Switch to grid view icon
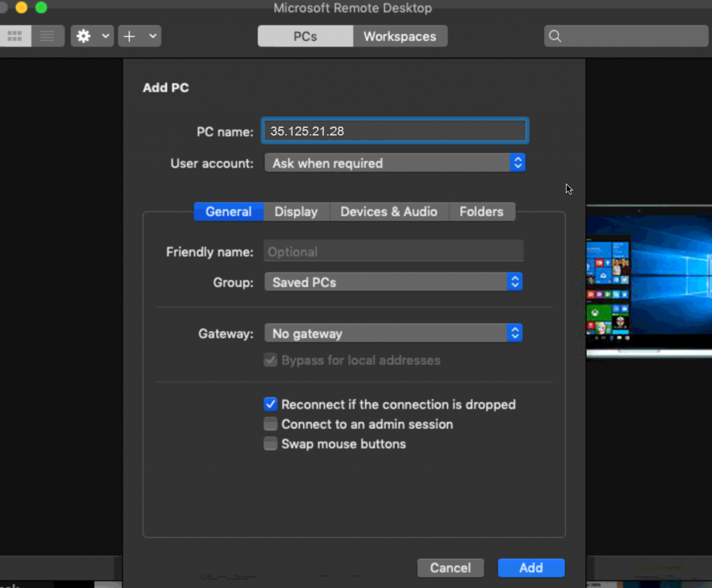The height and width of the screenshot is (588, 712). tap(15, 36)
